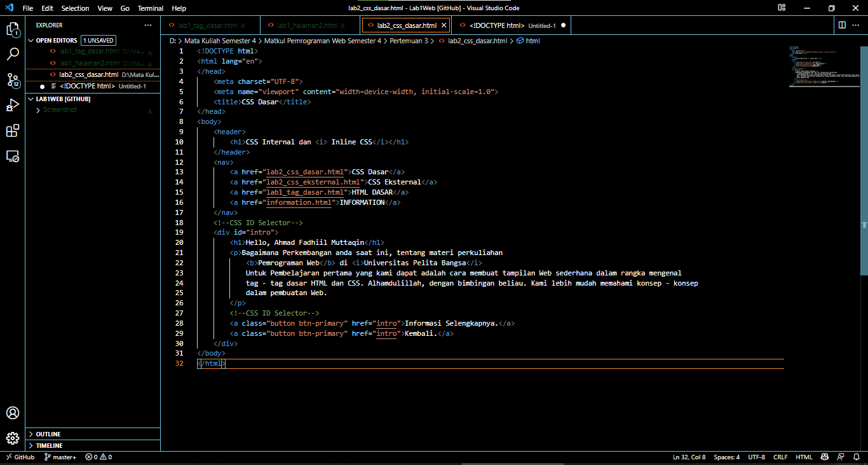Open the Extensions panel
The width and height of the screenshot is (868, 465).
13,130
